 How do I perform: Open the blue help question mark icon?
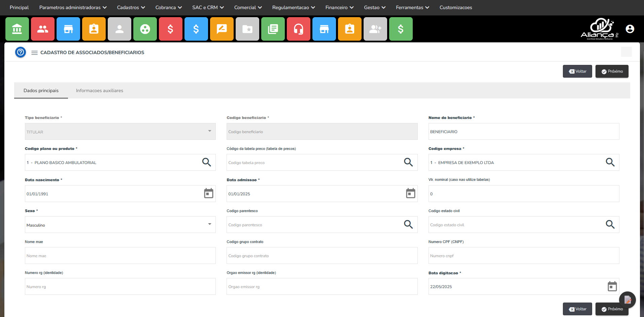click(x=21, y=52)
